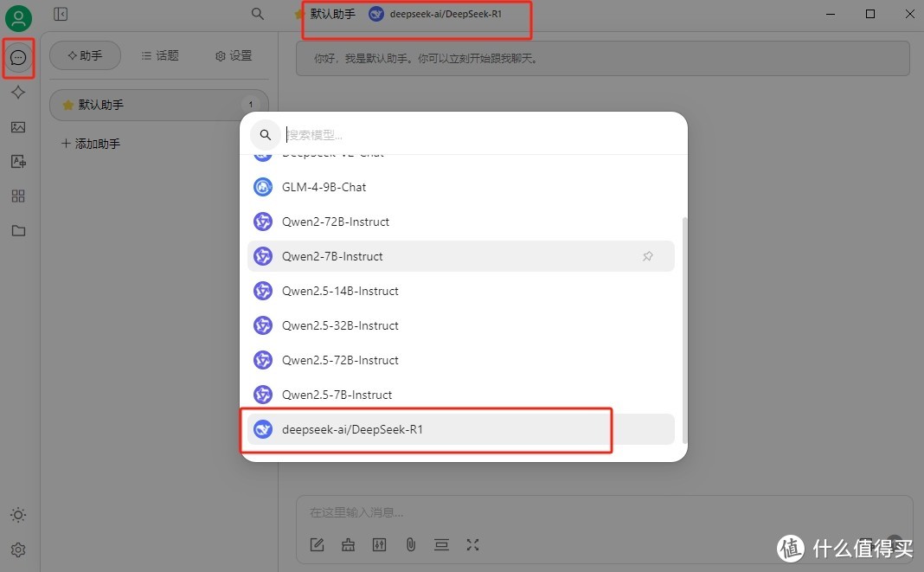Click clear messages broom icon

349,545
